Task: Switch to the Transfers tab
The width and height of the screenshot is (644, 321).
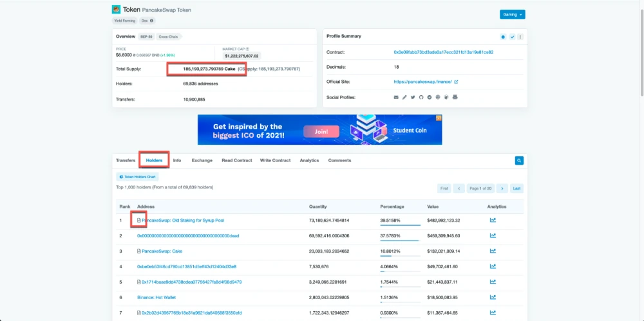Action: (126, 161)
